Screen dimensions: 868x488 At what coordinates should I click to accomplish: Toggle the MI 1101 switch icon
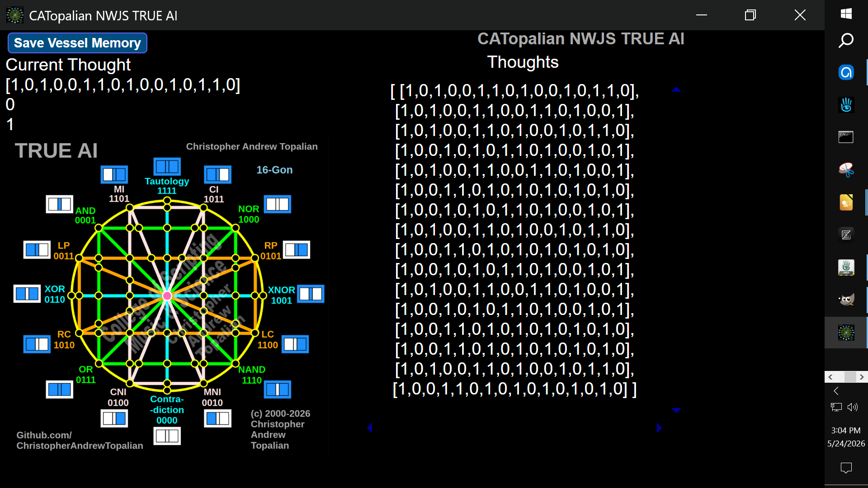(114, 174)
